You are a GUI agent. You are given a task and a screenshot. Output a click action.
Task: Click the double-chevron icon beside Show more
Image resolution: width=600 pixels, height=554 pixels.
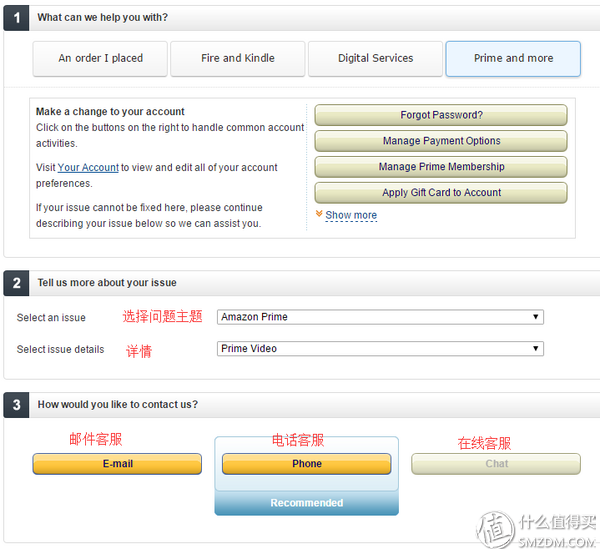pyautogui.click(x=319, y=213)
